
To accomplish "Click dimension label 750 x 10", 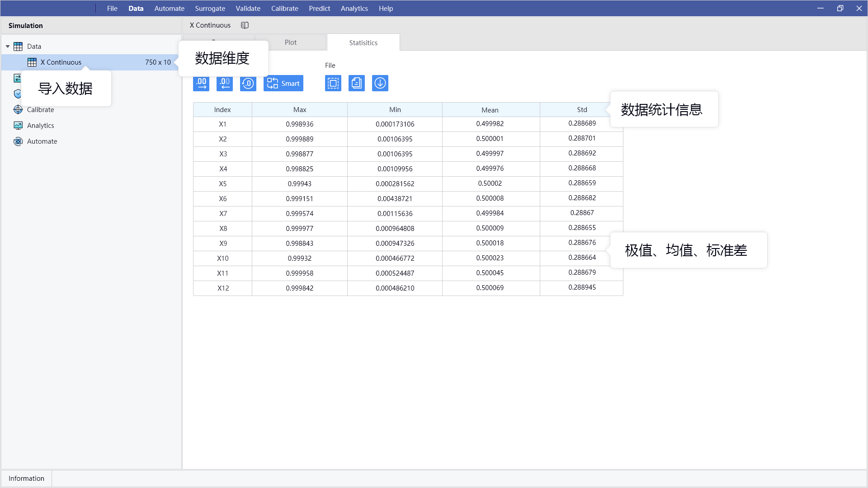I will [x=158, y=62].
